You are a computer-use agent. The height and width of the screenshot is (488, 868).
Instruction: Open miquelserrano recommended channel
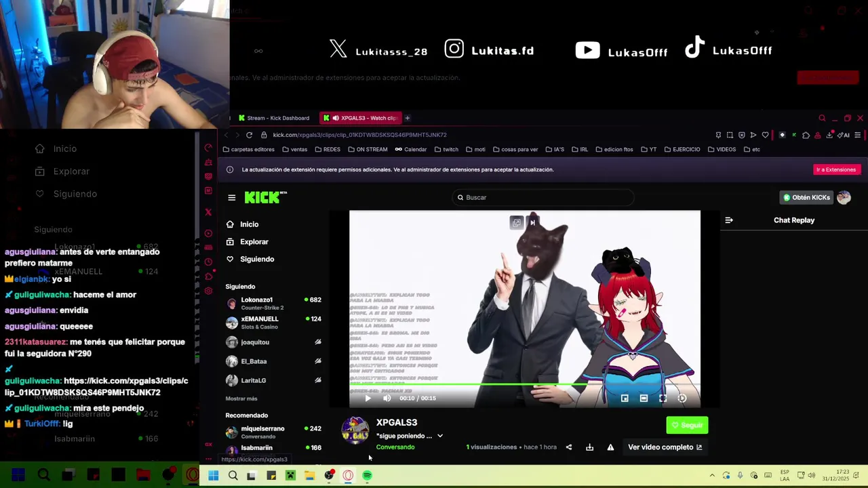coord(273,432)
